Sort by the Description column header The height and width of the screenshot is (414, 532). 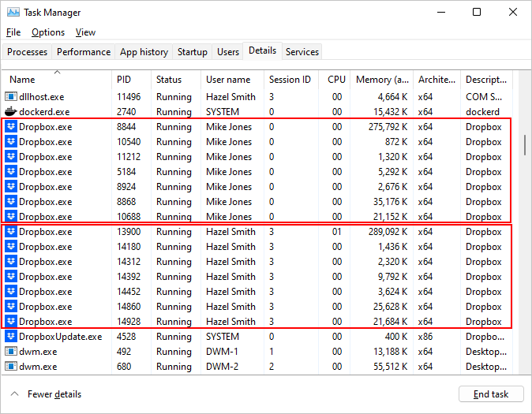(486, 80)
